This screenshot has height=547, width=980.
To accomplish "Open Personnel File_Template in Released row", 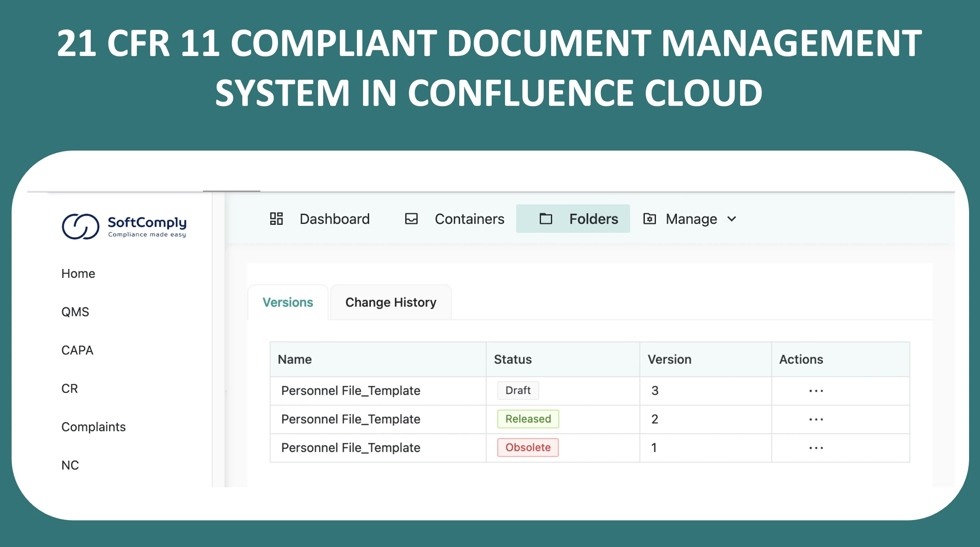I will pos(350,420).
